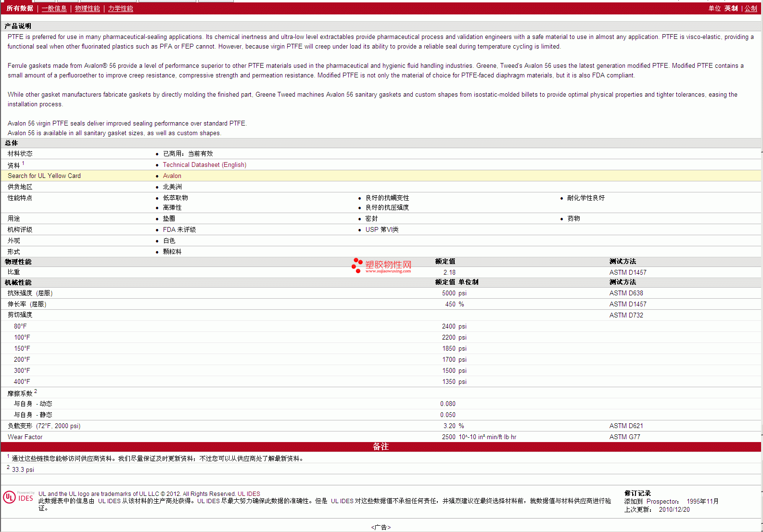Switch units to 公制

point(751,9)
